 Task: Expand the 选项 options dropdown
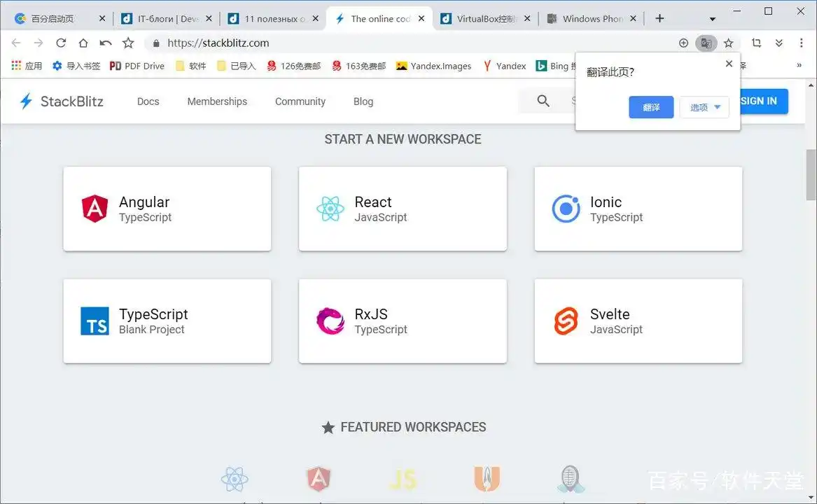pos(704,107)
